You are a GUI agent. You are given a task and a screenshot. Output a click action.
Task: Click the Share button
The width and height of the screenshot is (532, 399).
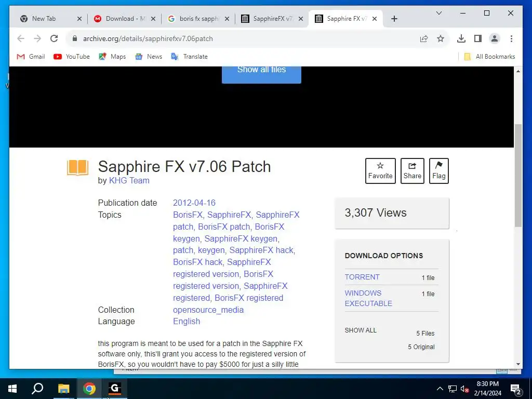click(412, 170)
